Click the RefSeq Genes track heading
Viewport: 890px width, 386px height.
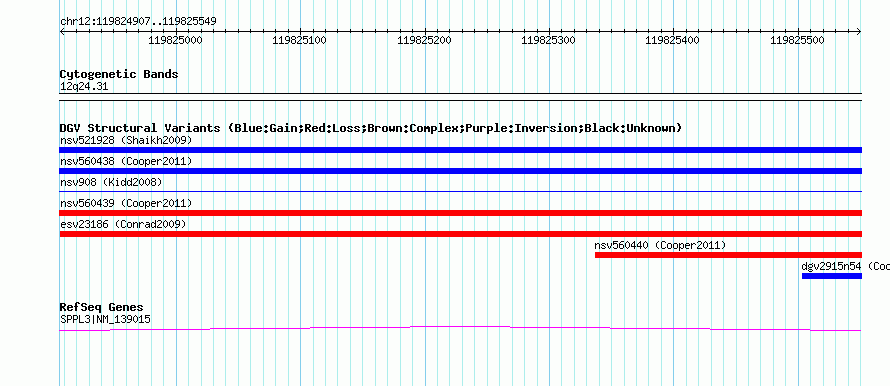click(x=102, y=308)
